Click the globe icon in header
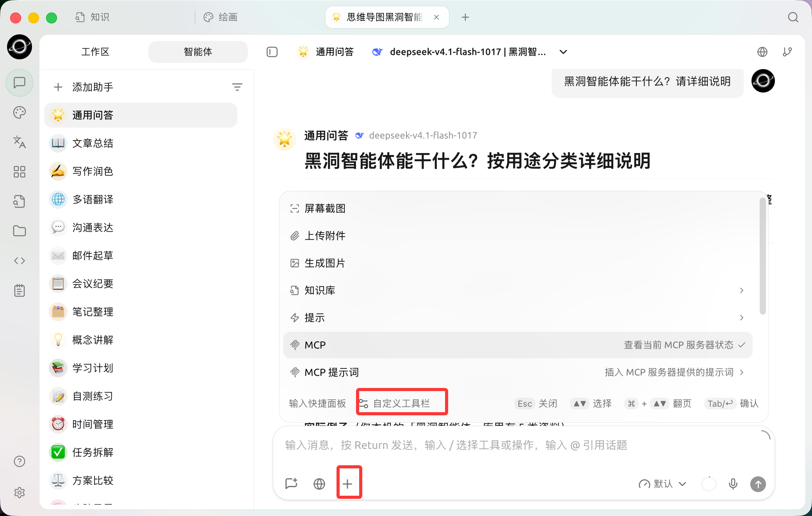 click(762, 52)
